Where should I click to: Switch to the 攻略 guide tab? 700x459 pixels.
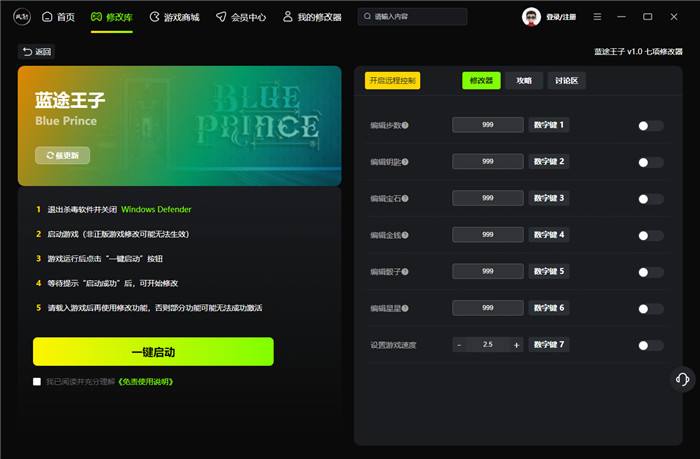(524, 80)
